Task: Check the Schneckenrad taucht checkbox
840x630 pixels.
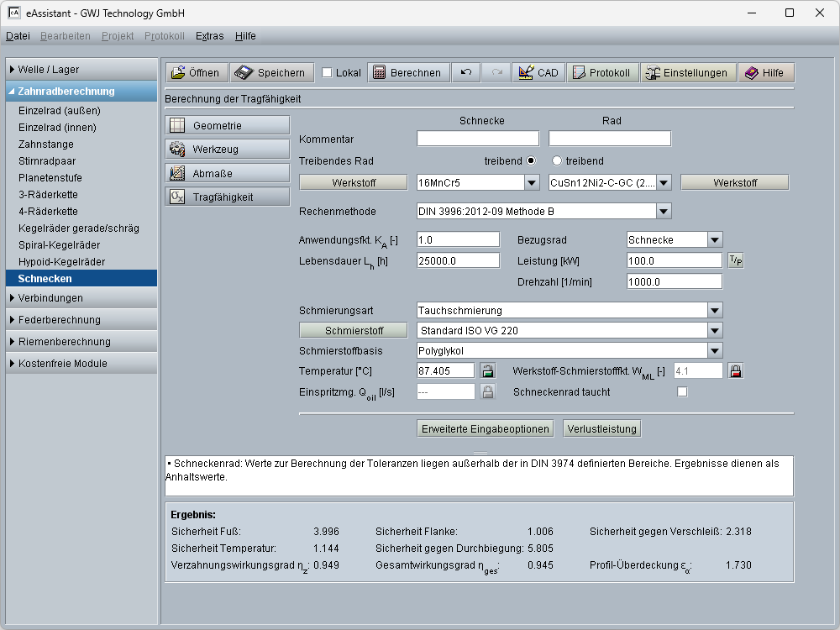Action: point(682,392)
